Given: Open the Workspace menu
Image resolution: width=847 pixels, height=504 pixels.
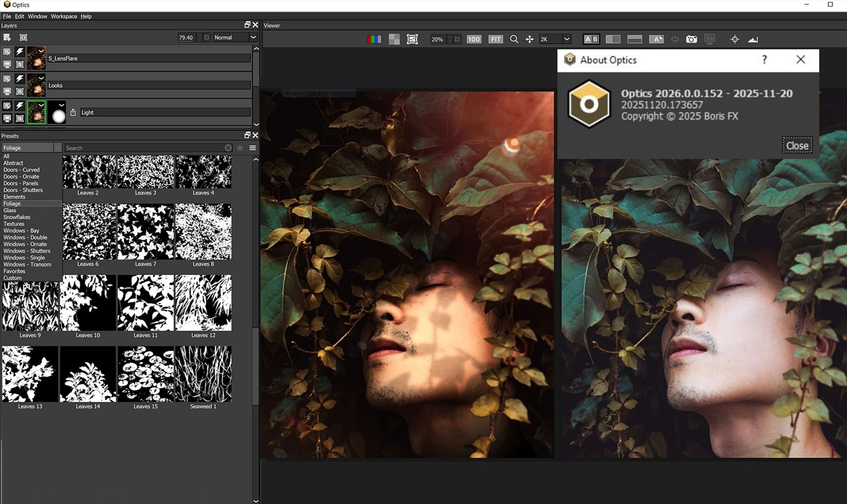Looking at the screenshot, I should click(64, 16).
